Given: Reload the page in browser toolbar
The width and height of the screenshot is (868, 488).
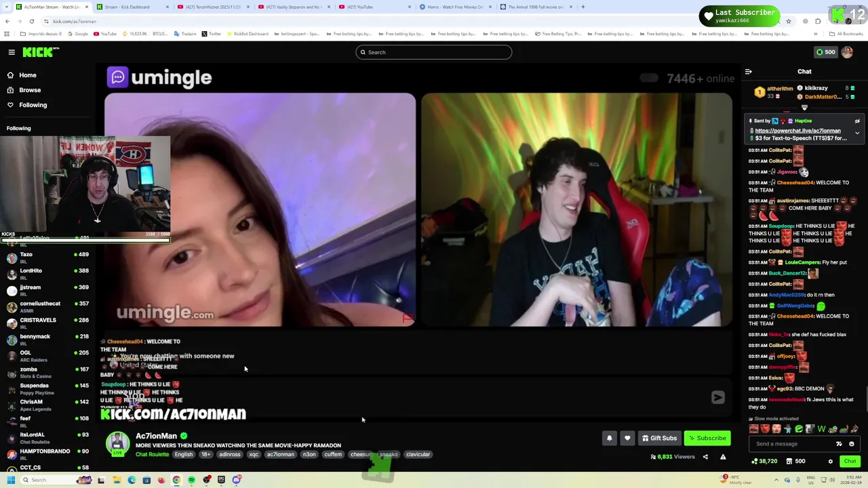Looking at the screenshot, I should 31,21.
